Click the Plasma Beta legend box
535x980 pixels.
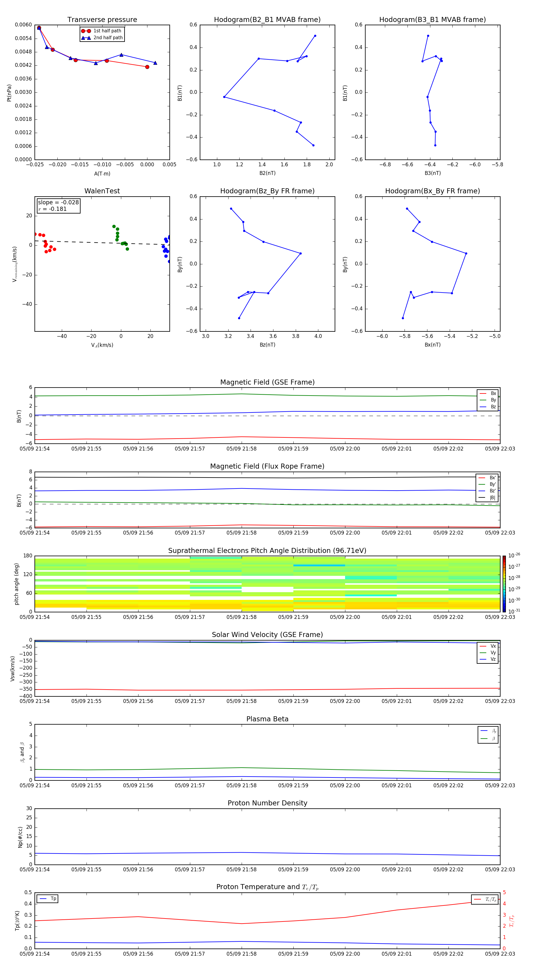488,735
